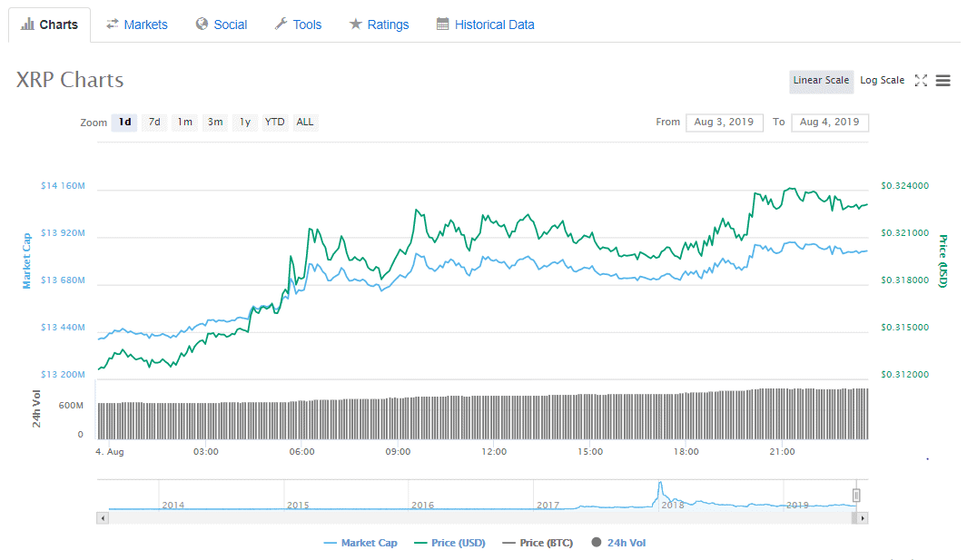Click the 15:00 time axis label
977x560 pixels.
[x=590, y=452]
